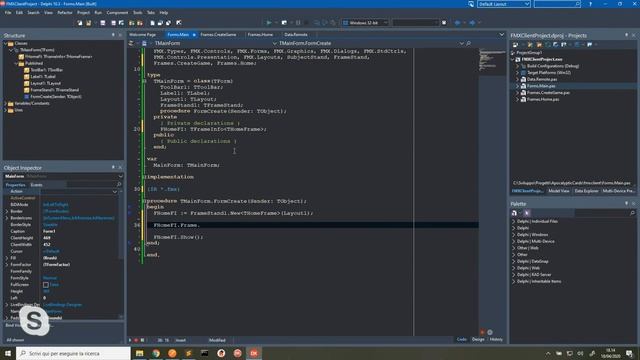Expand the Border property in Object Inspector
This screenshot has width=640, height=360.
(x=7, y=211)
